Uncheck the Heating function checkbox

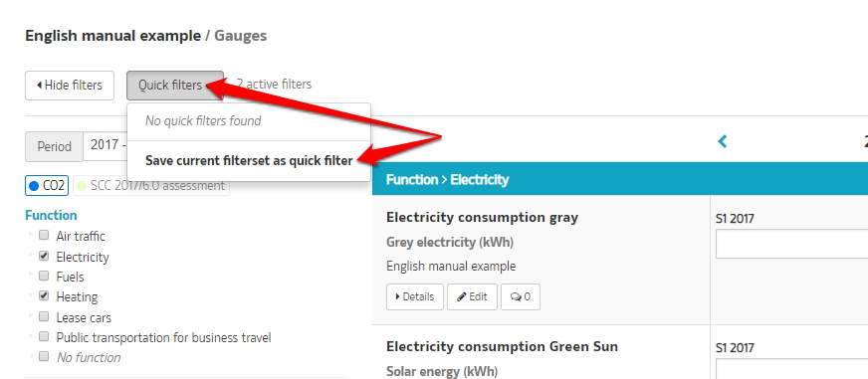[x=44, y=296]
